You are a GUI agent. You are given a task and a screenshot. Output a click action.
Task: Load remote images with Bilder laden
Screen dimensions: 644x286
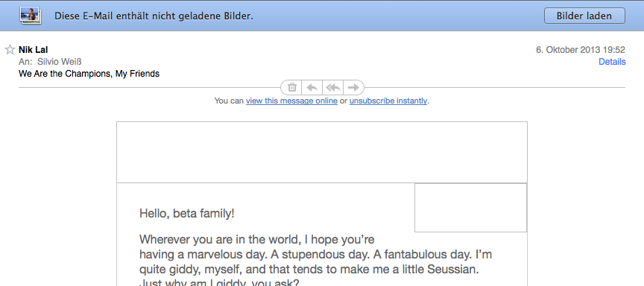pyautogui.click(x=584, y=16)
